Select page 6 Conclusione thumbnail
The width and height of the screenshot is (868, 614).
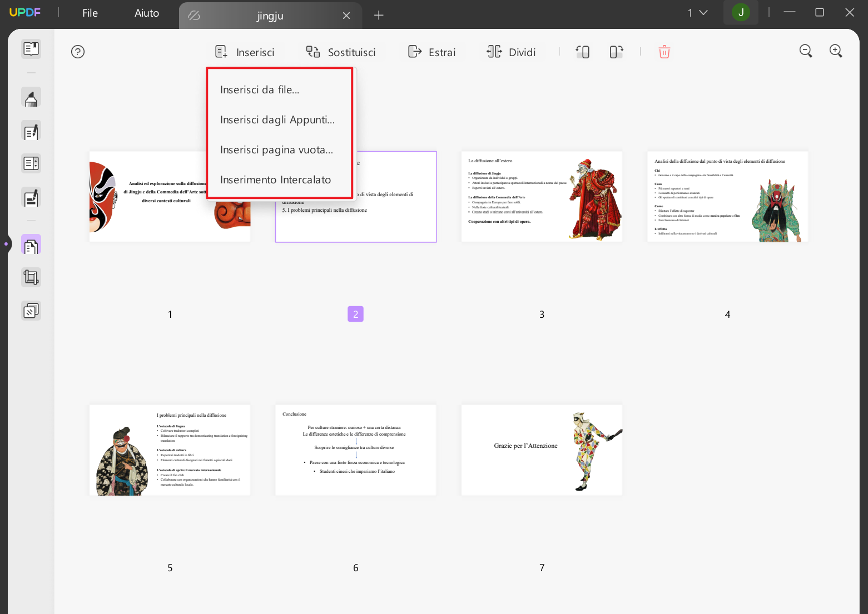356,450
